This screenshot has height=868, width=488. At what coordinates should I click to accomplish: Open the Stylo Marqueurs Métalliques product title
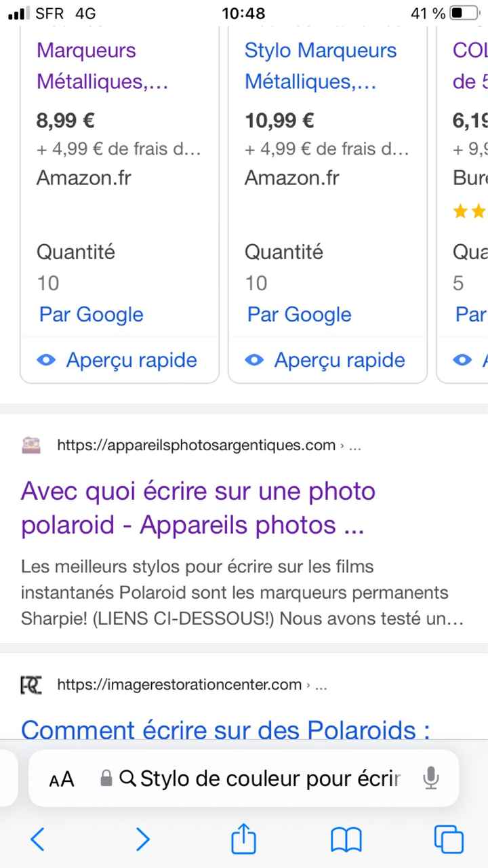click(320, 66)
